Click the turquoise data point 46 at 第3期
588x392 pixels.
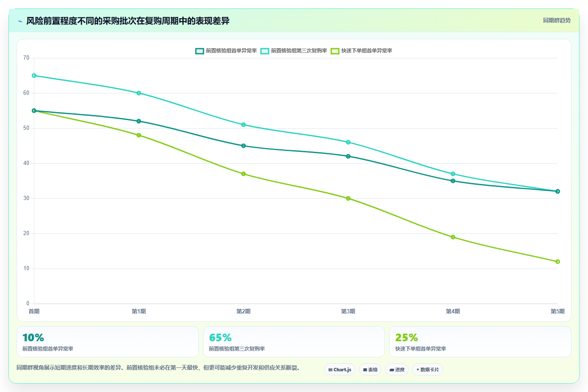pyautogui.click(x=348, y=143)
